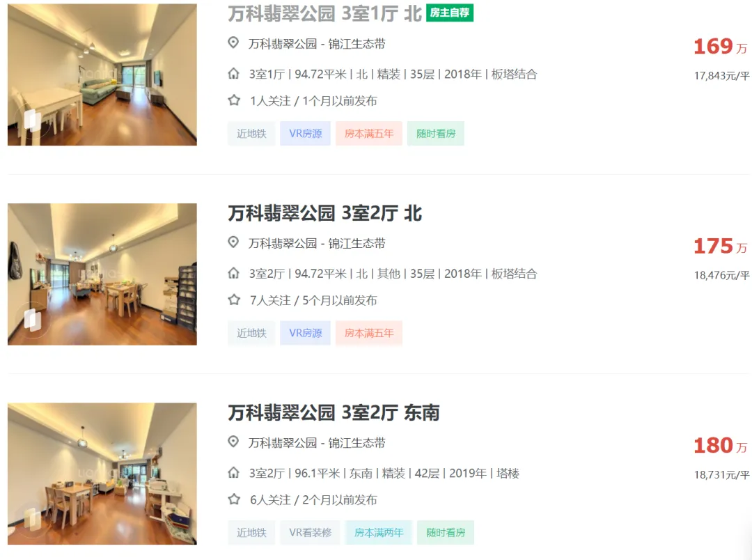Screen dimensions: 752x560
Task: Click the 房本满五年 tag on the first listing
Action: point(369,134)
